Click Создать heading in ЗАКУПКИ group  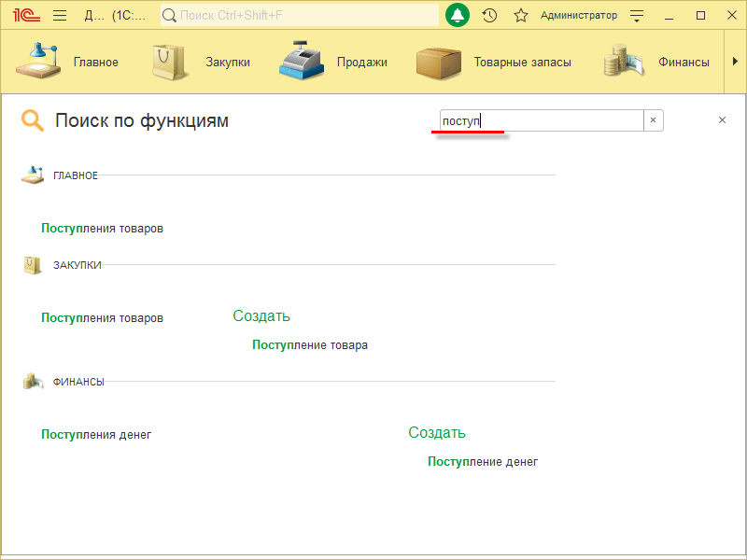[x=261, y=316]
